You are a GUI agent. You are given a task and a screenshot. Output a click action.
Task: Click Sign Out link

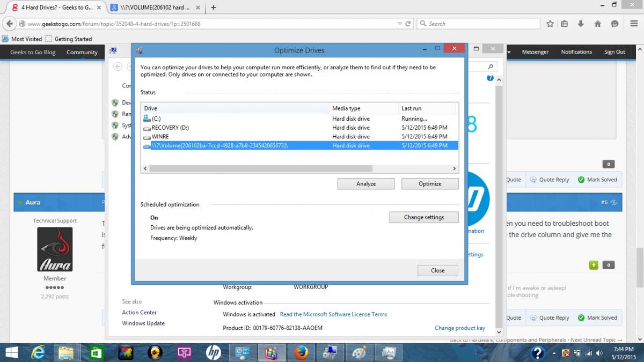pos(614,52)
